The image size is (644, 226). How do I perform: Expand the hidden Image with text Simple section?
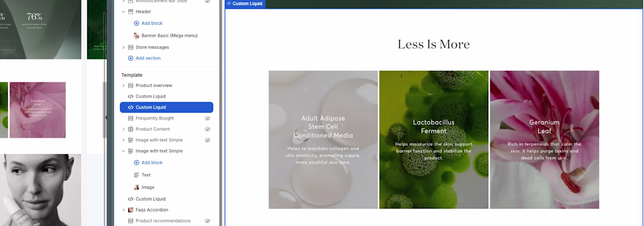[123, 140]
